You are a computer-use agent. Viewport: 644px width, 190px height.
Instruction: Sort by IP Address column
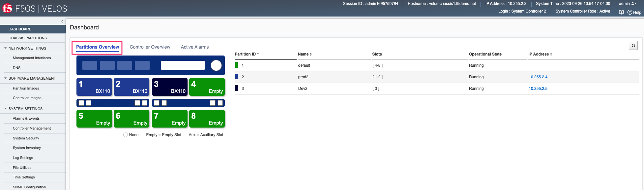tap(540, 54)
